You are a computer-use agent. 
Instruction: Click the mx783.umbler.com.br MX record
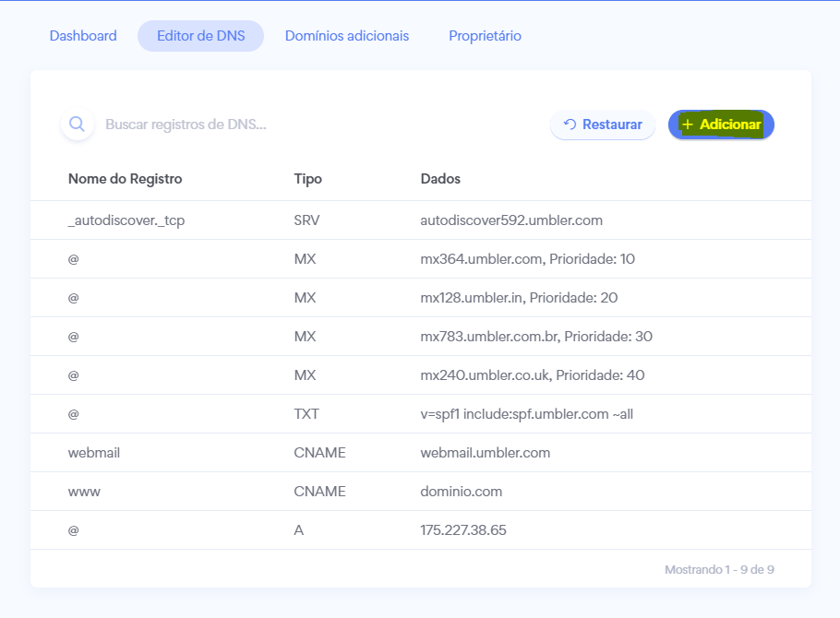420,337
